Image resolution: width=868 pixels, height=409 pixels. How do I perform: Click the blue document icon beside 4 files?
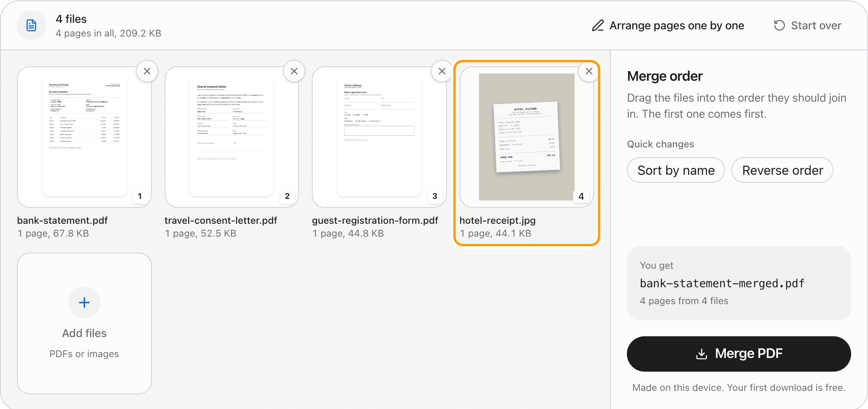[x=31, y=25]
